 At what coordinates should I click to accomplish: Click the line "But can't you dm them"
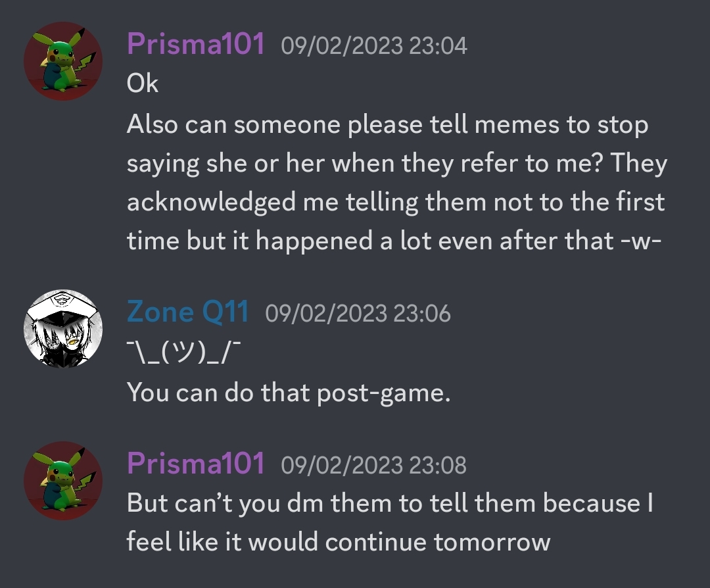[x=390, y=503]
